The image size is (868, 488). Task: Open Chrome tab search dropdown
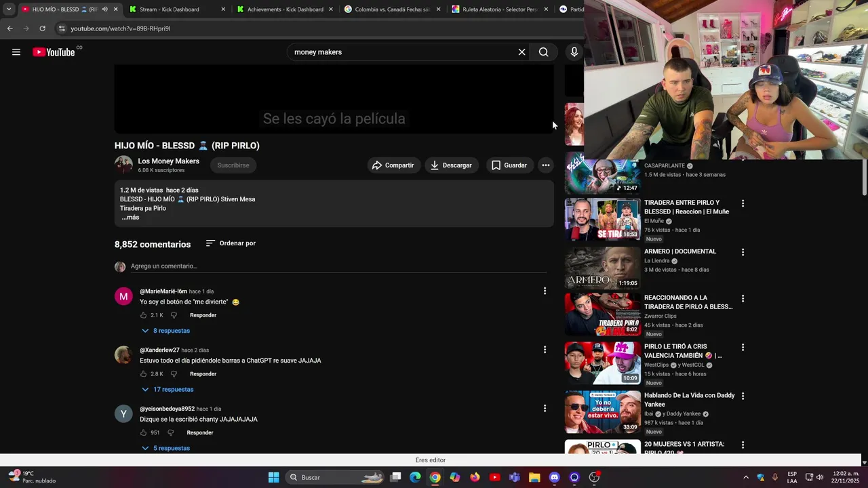(x=8, y=9)
